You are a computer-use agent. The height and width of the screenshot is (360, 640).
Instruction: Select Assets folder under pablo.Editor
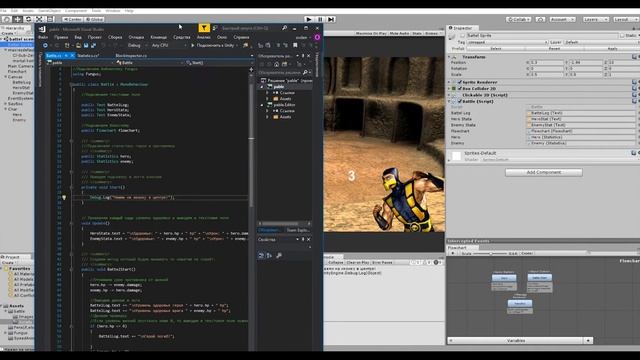tap(285, 117)
